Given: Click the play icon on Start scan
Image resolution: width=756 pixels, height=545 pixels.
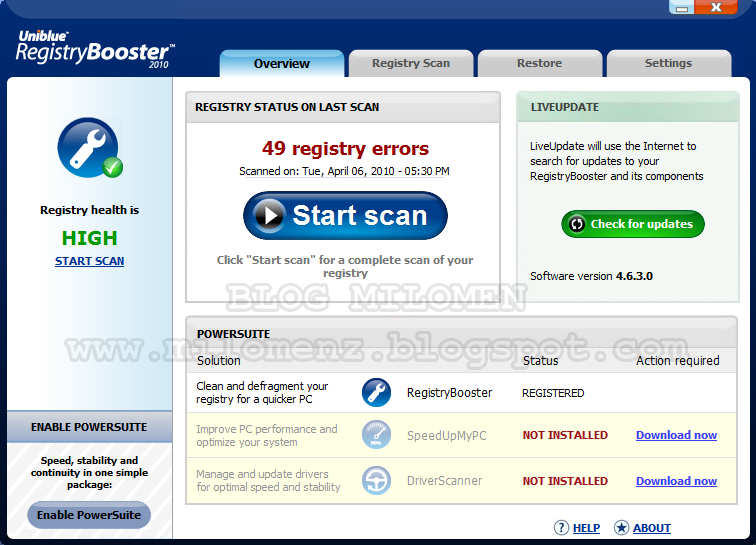Looking at the screenshot, I should 270,215.
